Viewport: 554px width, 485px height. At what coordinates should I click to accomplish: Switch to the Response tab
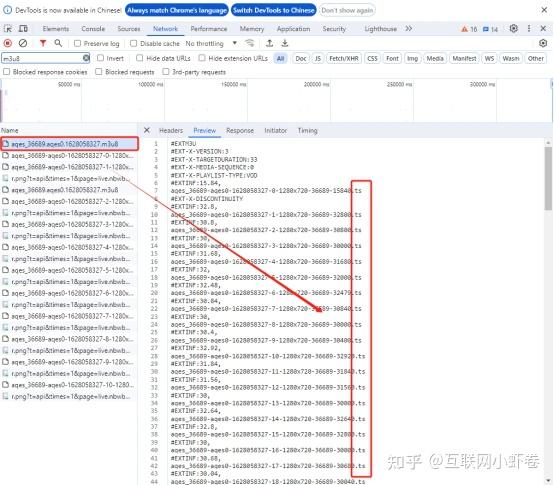click(x=240, y=131)
